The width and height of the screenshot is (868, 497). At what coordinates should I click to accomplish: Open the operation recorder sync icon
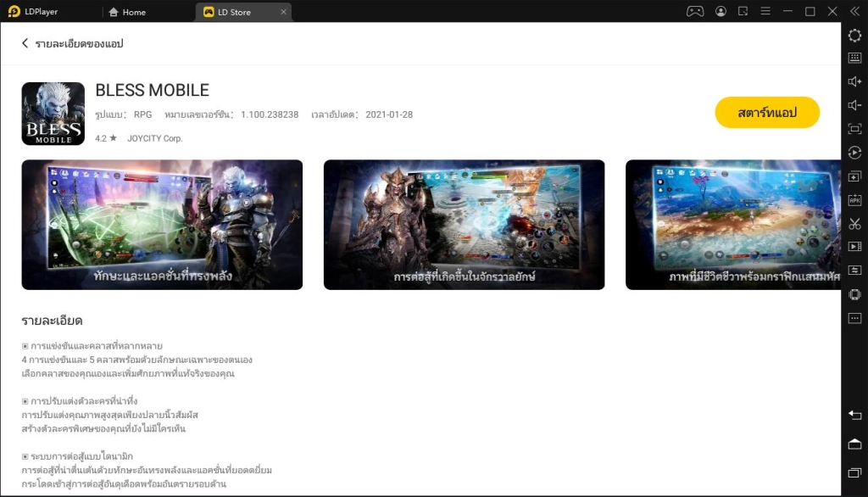[854, 153]
